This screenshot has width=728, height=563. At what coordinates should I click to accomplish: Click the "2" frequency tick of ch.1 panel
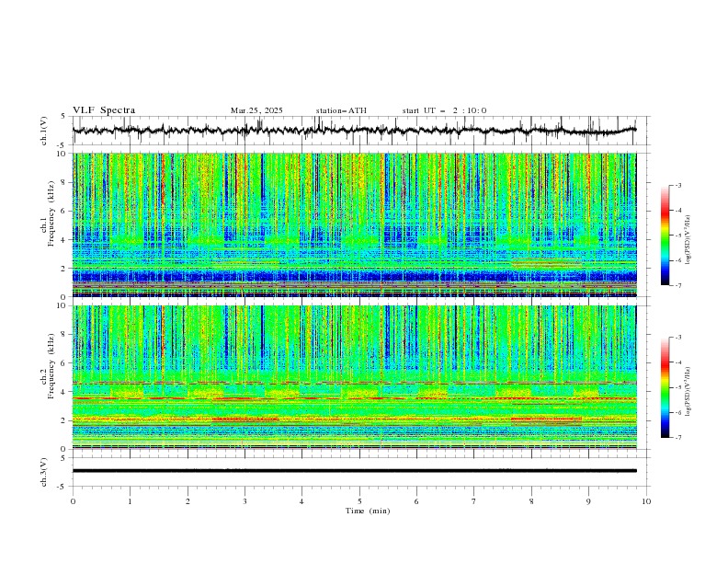65,269
